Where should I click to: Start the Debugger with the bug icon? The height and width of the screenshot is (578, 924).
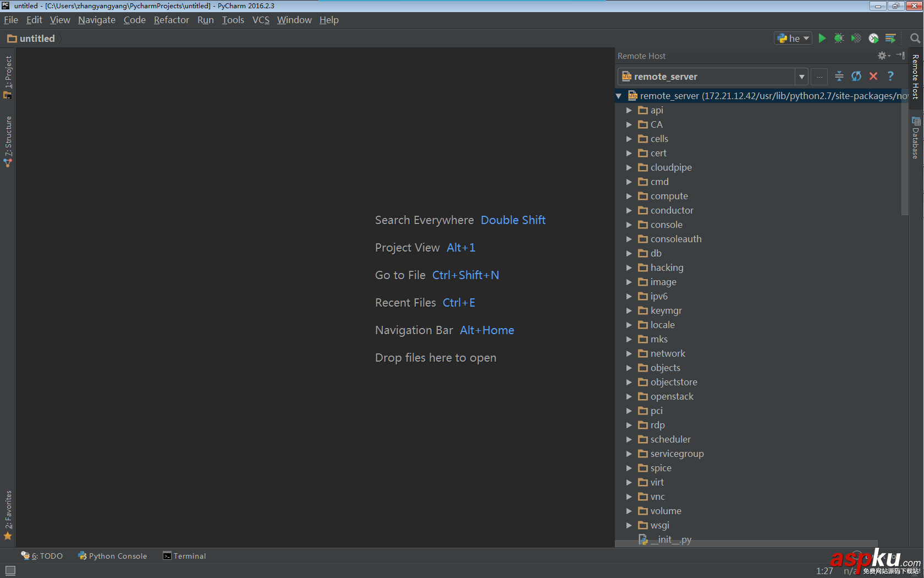(x=839, y=38)
